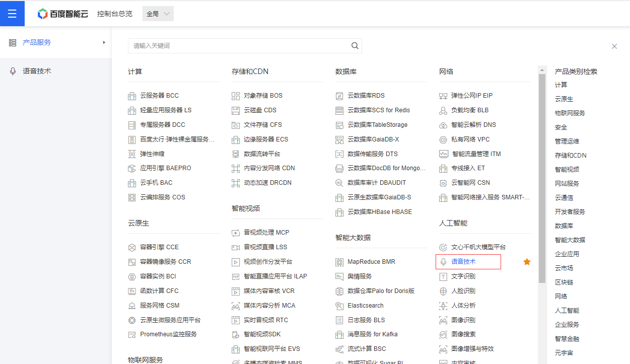Jump to 智能视频 in category index
Viewport: 630px width, 364px height.
pyautogui.click(x=567, y=170)
